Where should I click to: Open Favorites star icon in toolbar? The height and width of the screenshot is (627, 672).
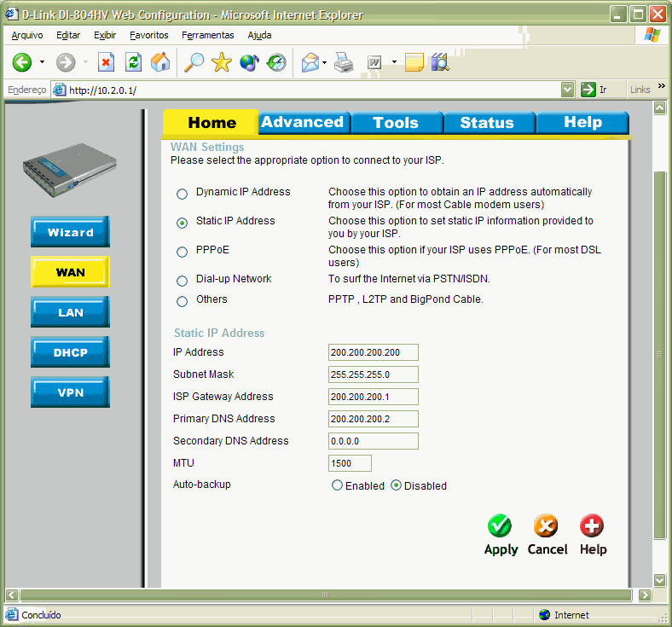click(222, 62)
